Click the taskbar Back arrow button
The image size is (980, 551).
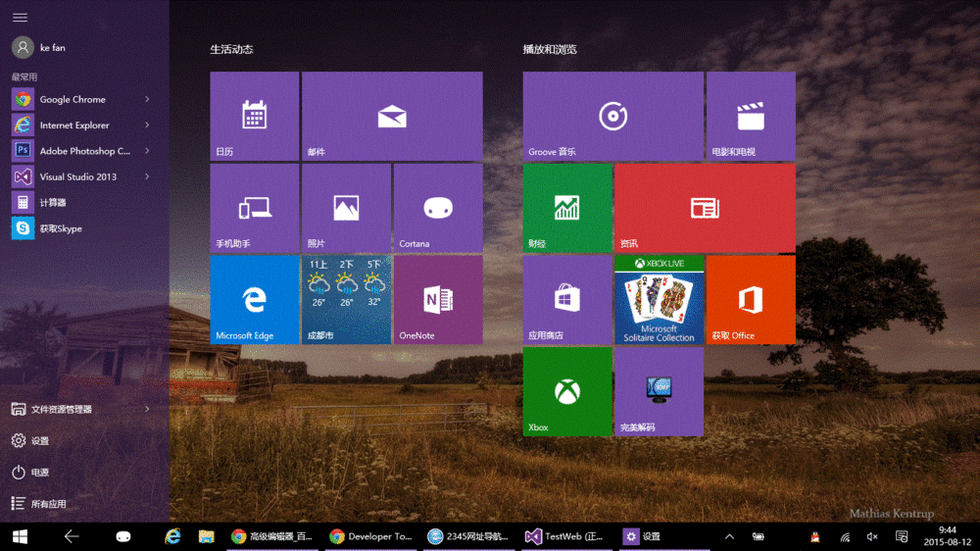pos(72,536)
